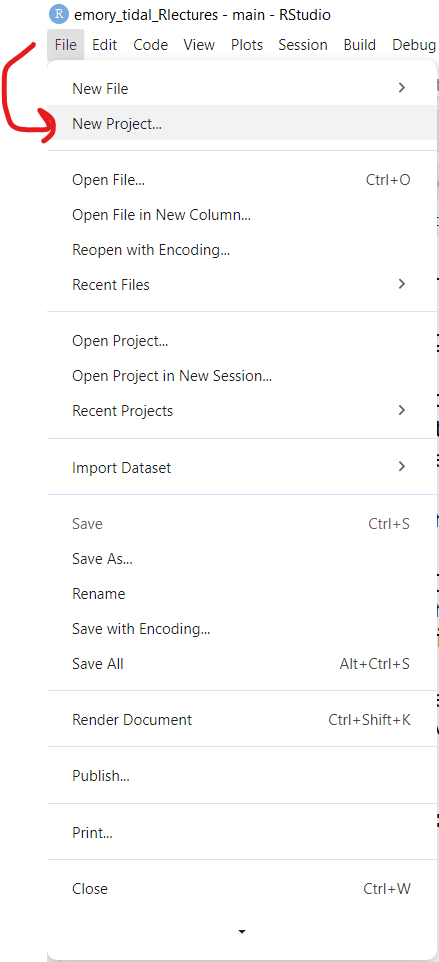The width and height of the screenshot is (439, 962).
Task: Expand the Recent Files submenu arrow
Action: coord(402,284)
